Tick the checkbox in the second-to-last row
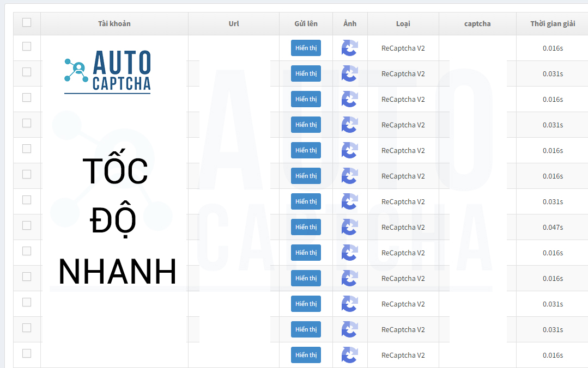 [27, 328]
